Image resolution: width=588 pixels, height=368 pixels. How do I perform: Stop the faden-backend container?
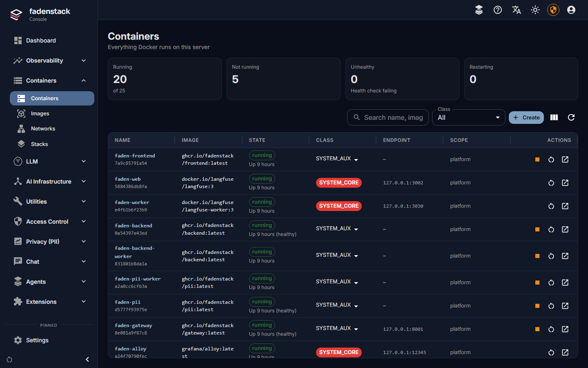[x=537, y=229]
